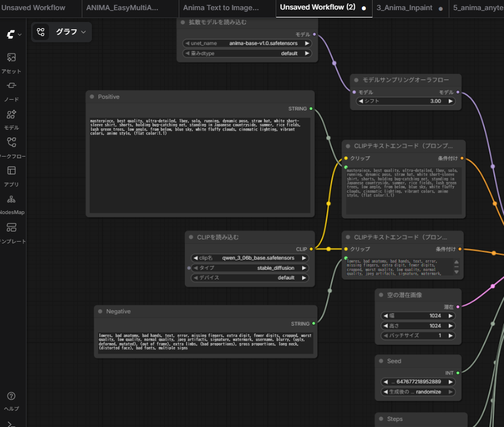Decrease 高さ height with left arrow
Screen dimensions: 504x427
click(386, 326)
